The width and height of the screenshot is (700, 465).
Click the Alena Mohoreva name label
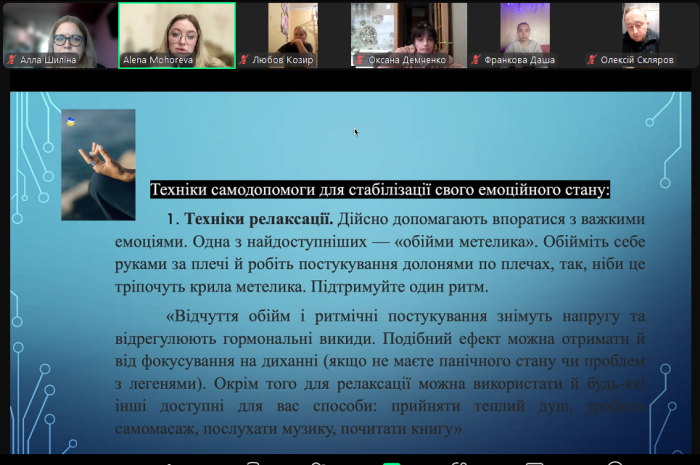point(155,60)
